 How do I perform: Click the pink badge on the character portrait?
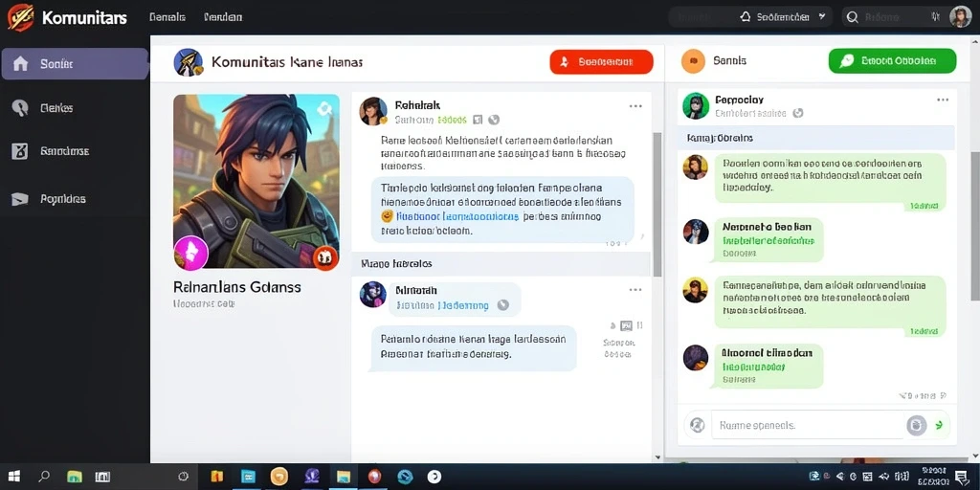[190, 253]
